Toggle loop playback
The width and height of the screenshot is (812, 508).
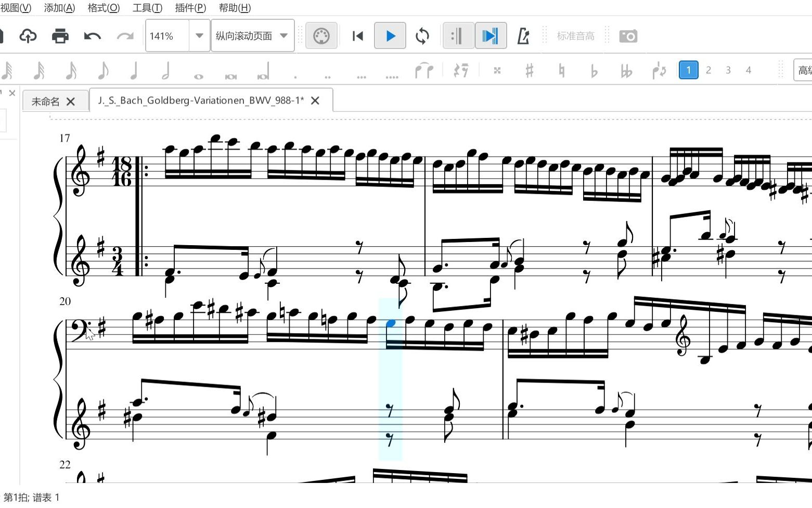tap(422, 36)
